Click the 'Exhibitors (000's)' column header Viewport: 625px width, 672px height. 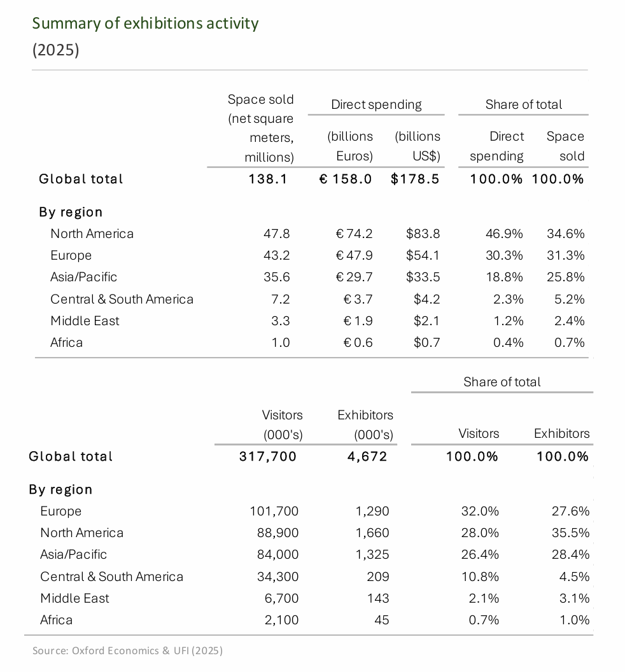(x=365, y=424)
